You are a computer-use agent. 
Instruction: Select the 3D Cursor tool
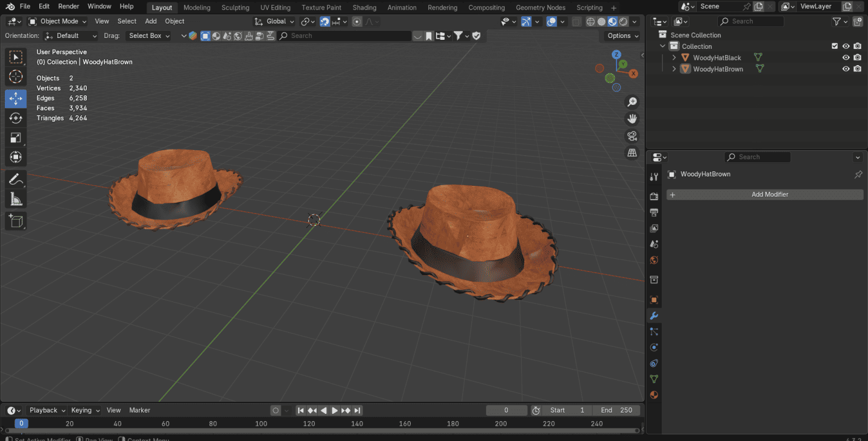click(x=16, y=77)
